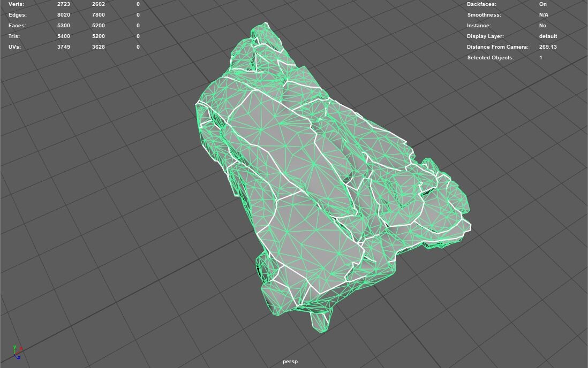Screen dimensions: 588x368
Task: Click the Verts value "2723"
Action: [64, 4]
